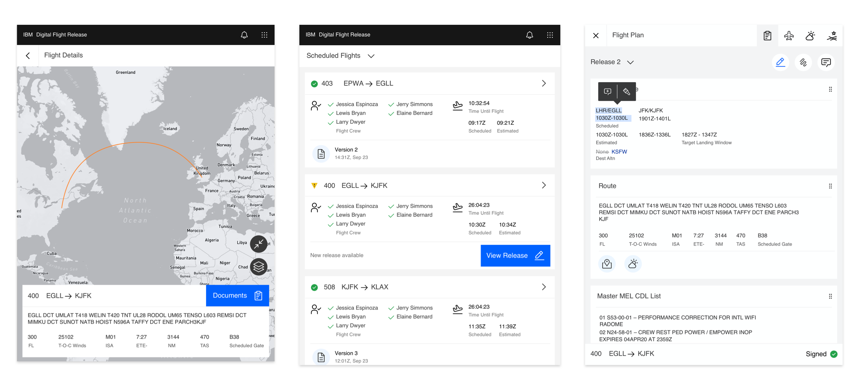Click KSFW destination alternate link

point(619,152)
